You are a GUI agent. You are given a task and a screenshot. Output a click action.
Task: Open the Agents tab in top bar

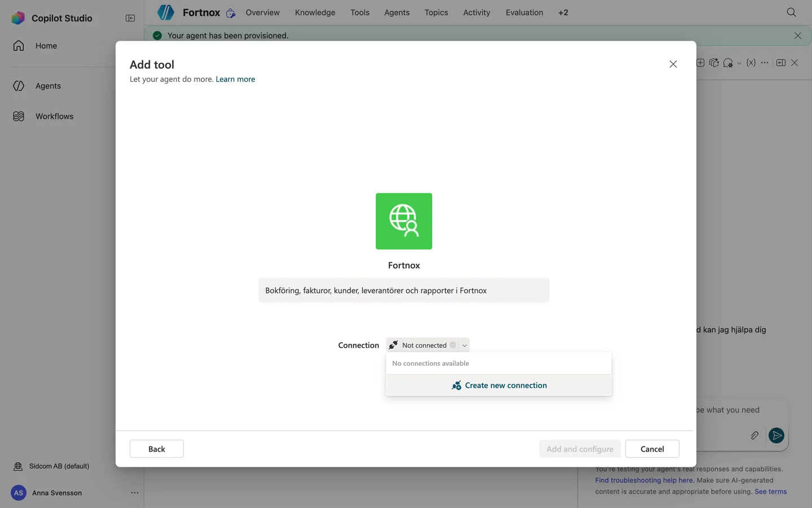coord(397,12)
